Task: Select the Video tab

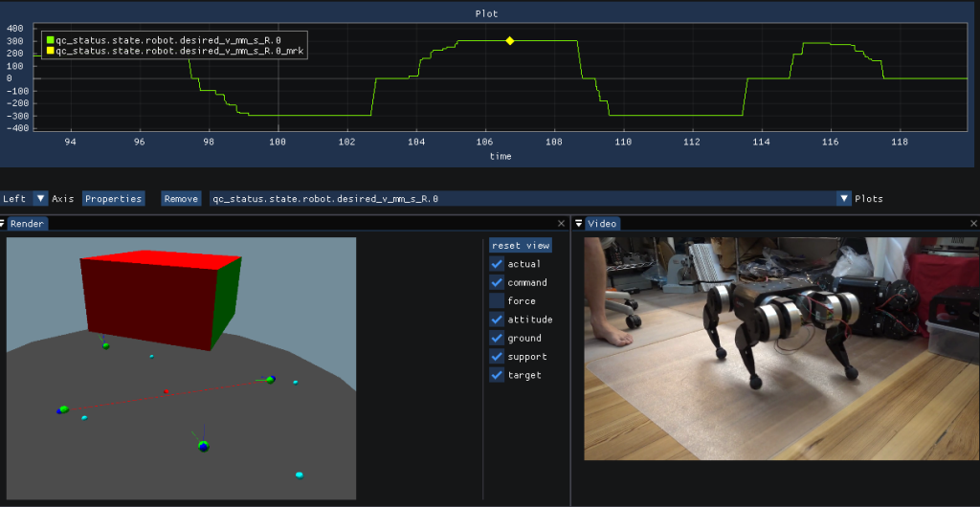Action: pos(602,224)
